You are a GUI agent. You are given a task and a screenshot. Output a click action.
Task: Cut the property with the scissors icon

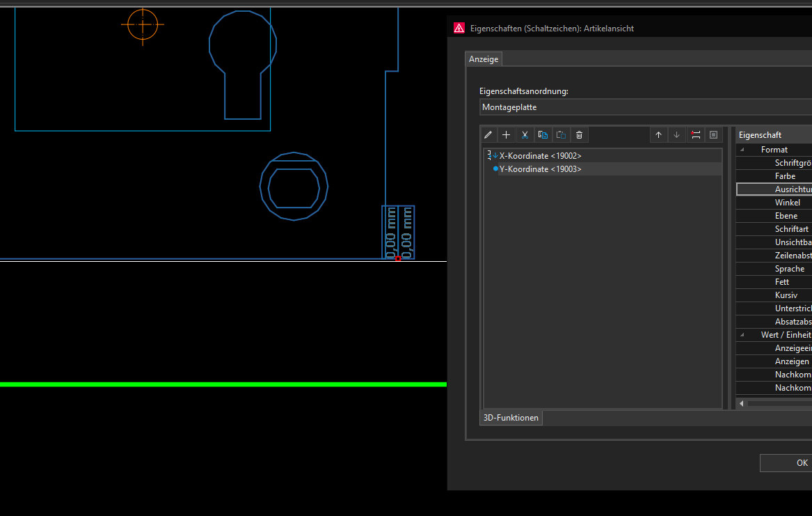[x=525, y=134]
